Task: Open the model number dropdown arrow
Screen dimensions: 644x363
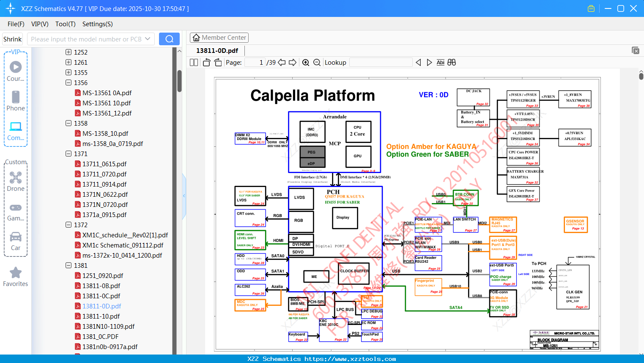Action: [x=148, y=39]
